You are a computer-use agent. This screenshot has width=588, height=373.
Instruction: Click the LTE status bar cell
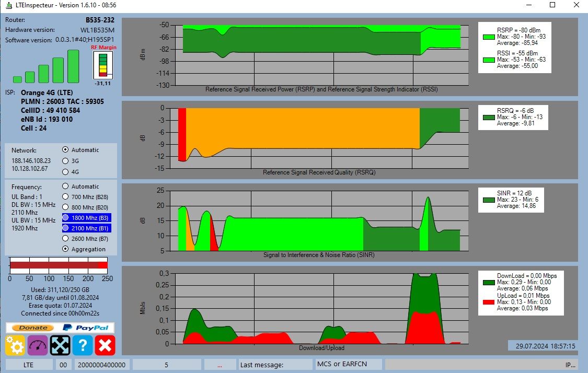(x=29, y=365)
